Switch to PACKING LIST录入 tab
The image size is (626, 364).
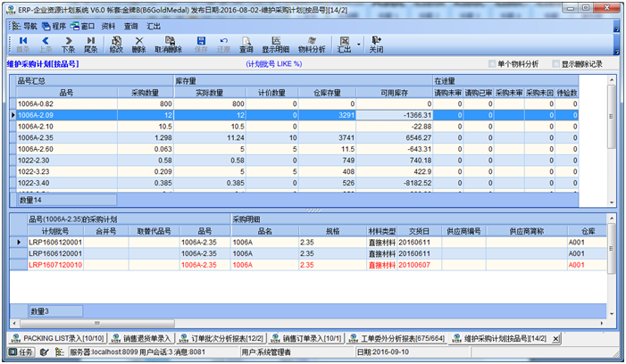tap(58, 338)
